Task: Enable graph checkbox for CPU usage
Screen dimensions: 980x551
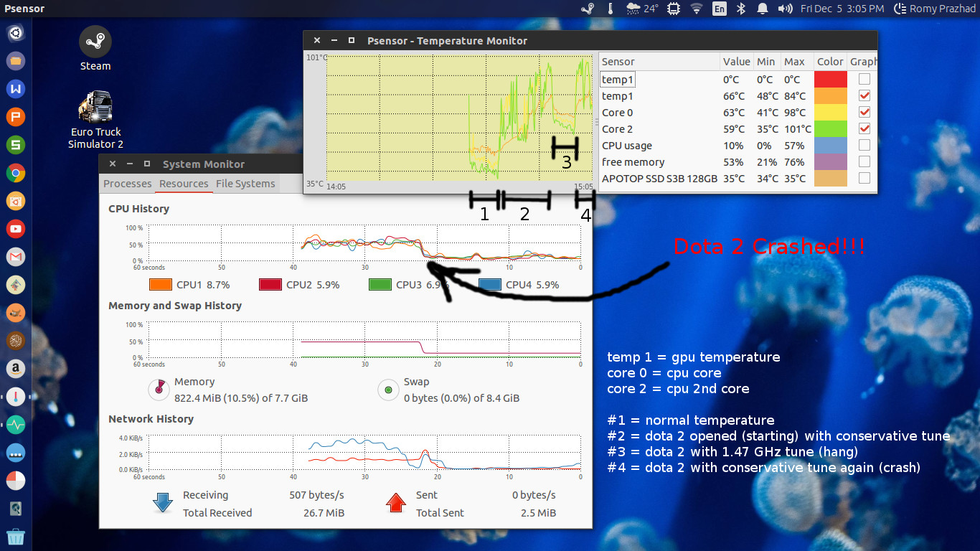Action: tap(864, 146)
